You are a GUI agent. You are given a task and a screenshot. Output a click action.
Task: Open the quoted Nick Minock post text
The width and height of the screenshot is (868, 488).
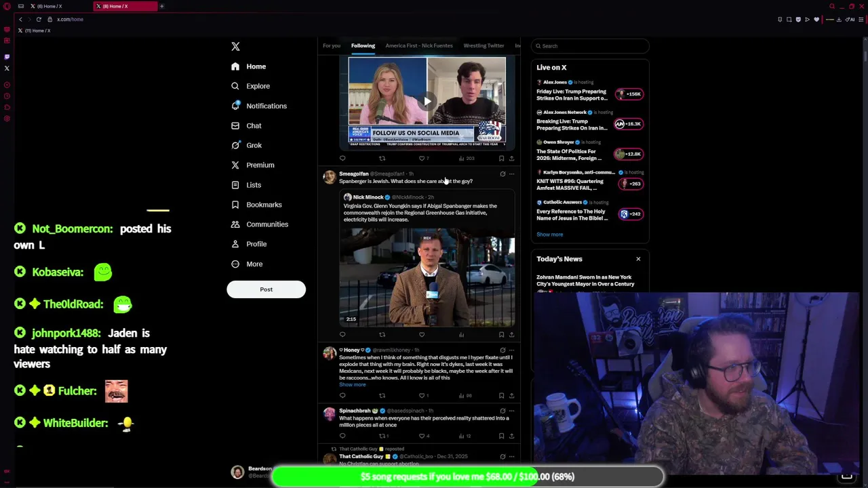coord(420,213)
